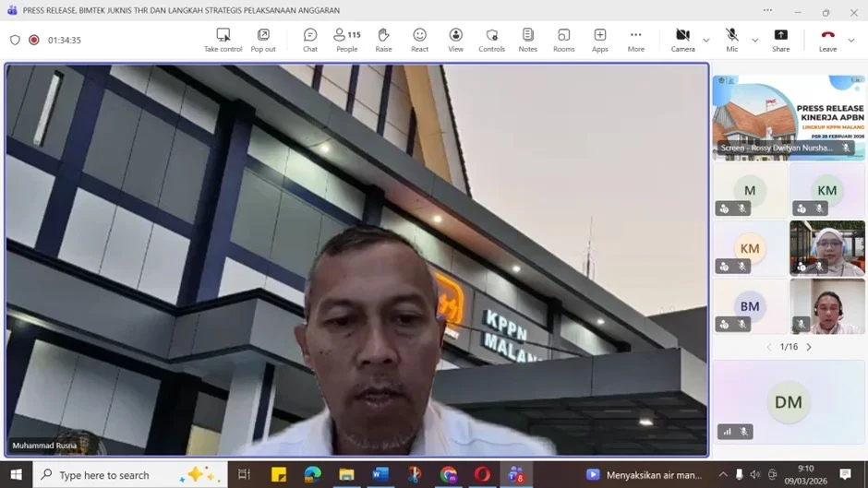
Task: Open the More actions menu
Action: point(635,40)
